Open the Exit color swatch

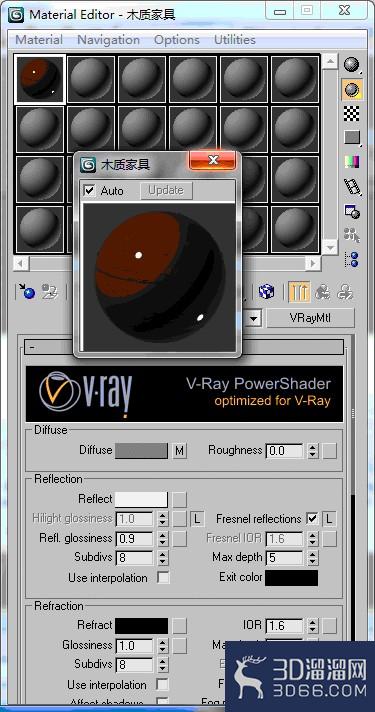[291, 578]
